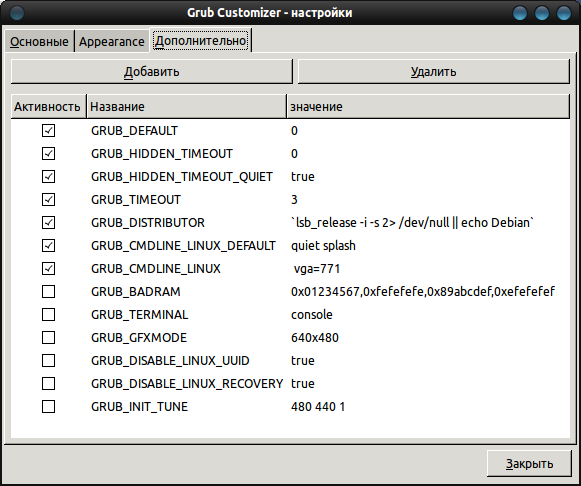The height and width of the screenshot is (486, 581).
Task: Select GRUB_DISABLE_LINUX_RECOVERY name cell
Action: (187, 384)
